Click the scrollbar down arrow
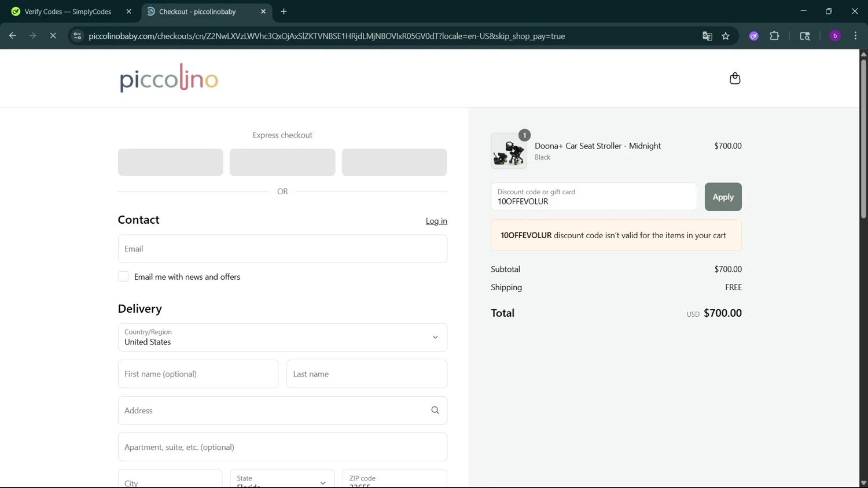The image size is (868, 488). tap(863, 483)
